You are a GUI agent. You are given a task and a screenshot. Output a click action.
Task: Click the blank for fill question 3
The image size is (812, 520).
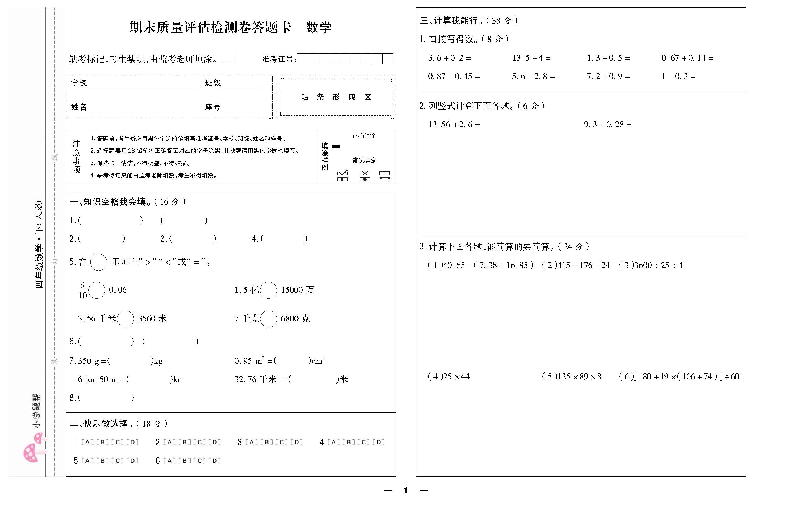tap(193, 239)
